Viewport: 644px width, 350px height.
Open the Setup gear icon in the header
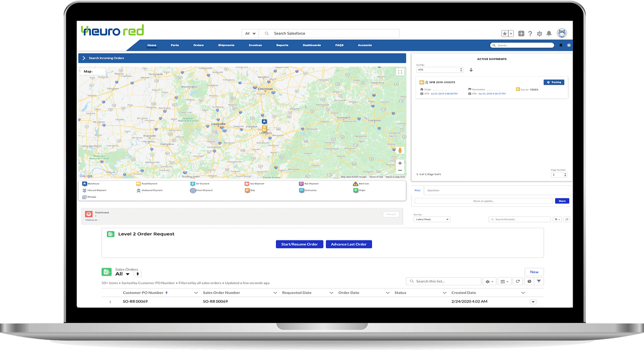pos(539,34)
